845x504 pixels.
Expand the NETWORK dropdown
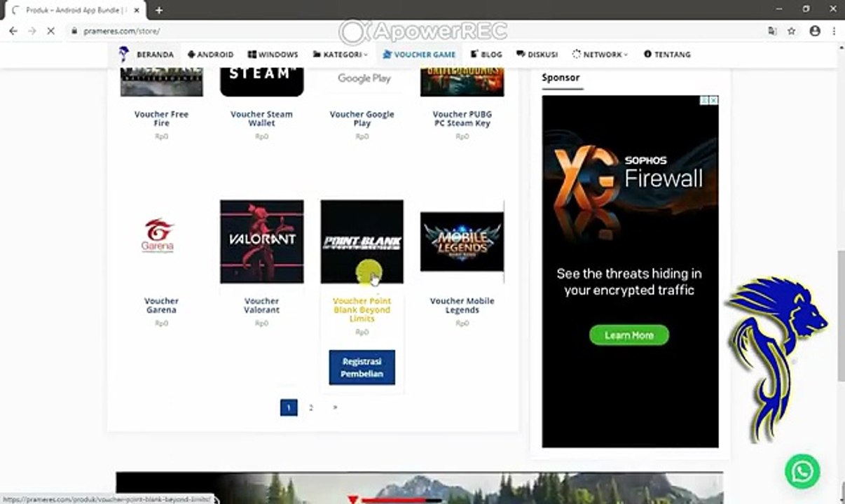tap(600, 54)
